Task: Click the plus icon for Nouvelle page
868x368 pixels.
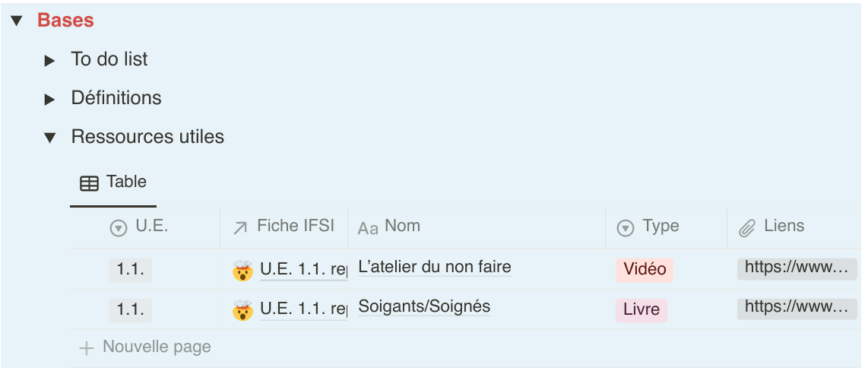Action: 87,348
